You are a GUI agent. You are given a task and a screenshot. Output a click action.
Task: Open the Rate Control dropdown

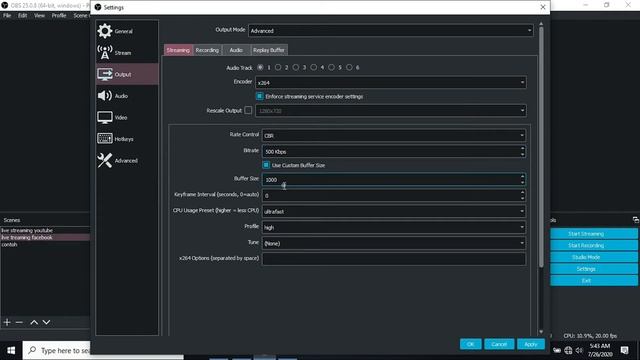393,136
